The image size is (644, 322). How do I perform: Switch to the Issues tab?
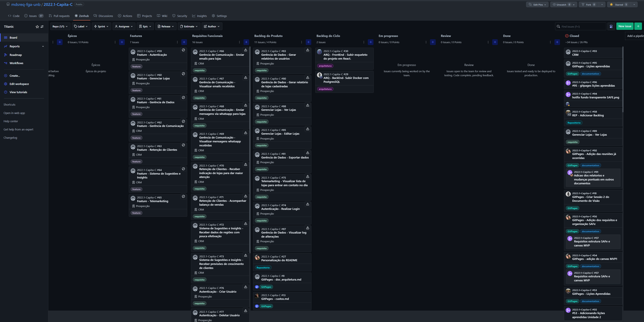pyautogui.click(x=34, y=16)
